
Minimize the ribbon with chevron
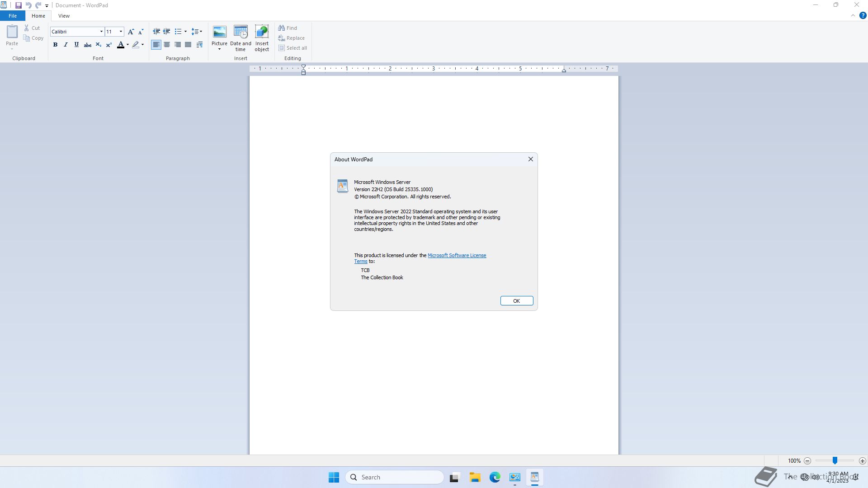click(853, 16)
